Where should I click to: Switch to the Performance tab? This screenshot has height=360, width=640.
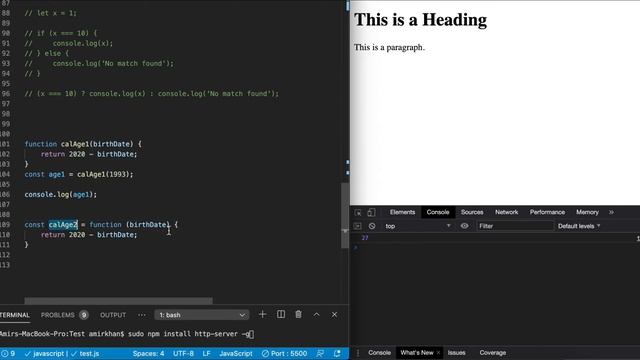[547, 212]
